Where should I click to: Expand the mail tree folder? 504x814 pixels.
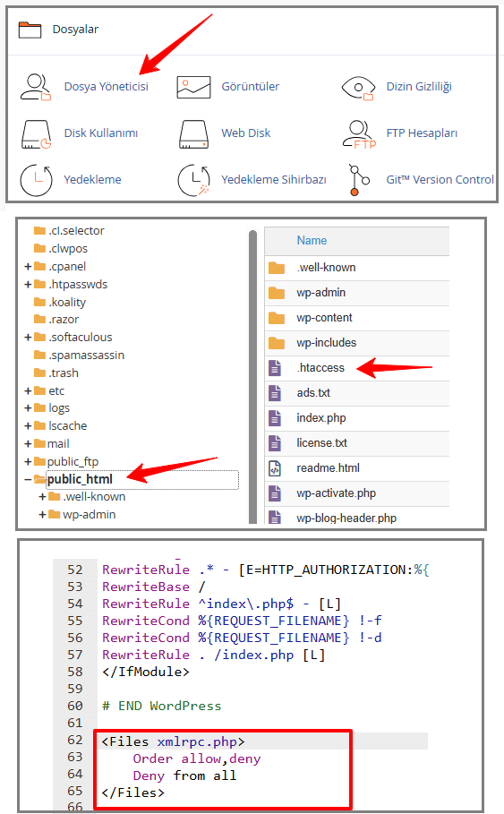click(x=28, y=444)
